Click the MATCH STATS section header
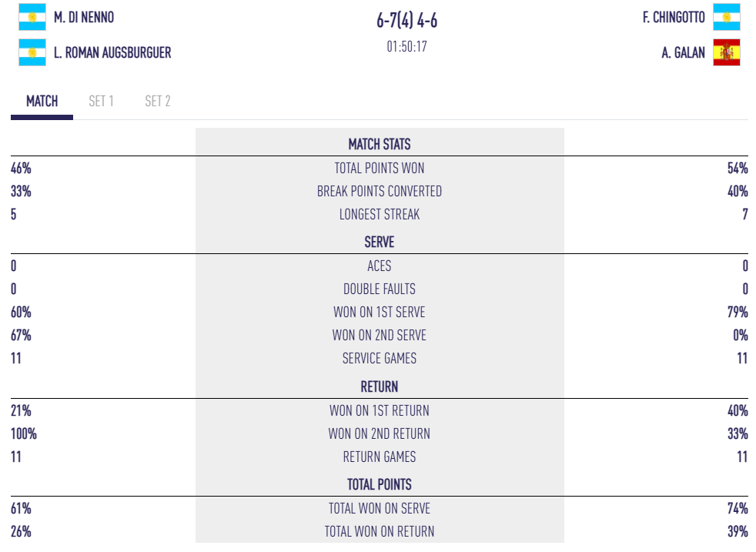756x552 pixels. pos(380,144)
